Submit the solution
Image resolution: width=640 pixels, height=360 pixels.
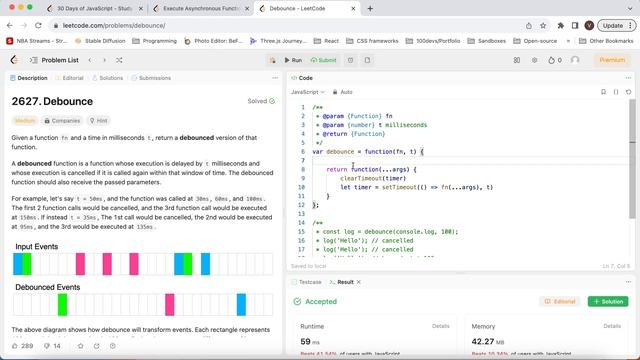pyautogui.click(x=324, y=60)
